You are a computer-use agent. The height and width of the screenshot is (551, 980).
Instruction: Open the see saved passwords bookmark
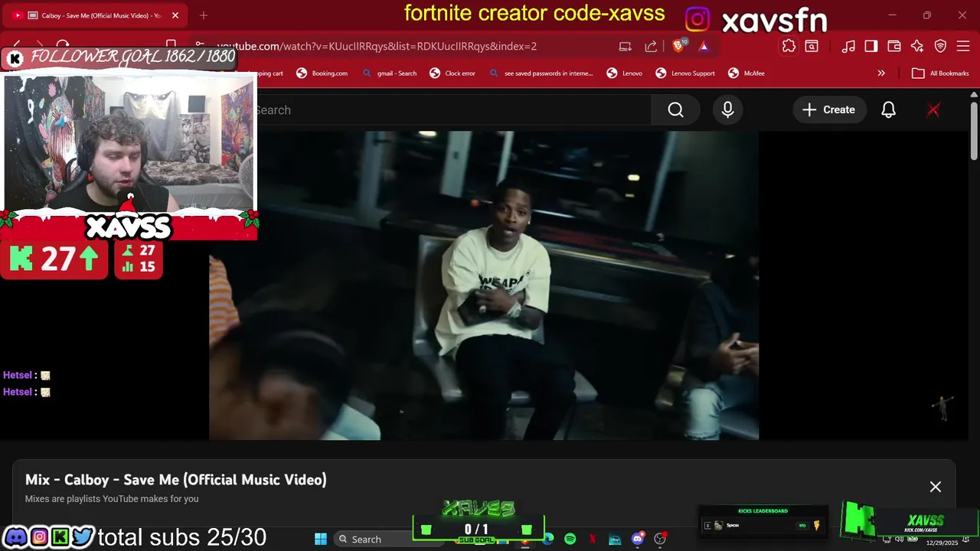click(541, 73)
